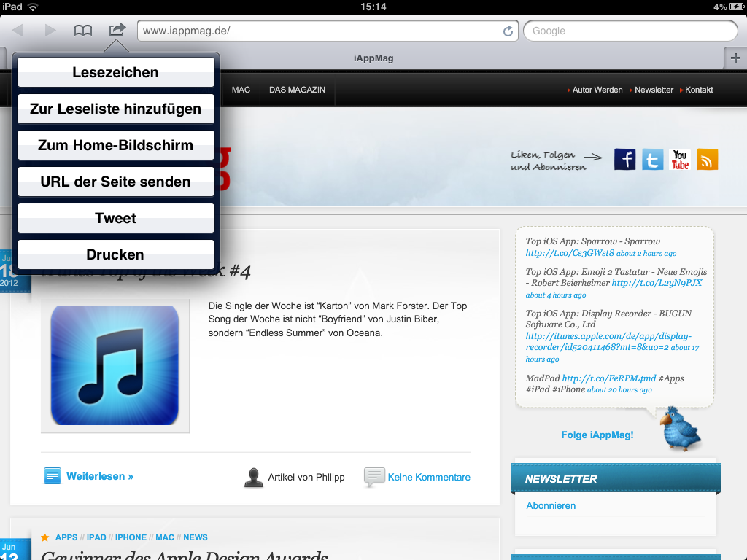Tap the author silhouette icon
The height and width of the screenshot is (560, 747).
tap(253, 478)
